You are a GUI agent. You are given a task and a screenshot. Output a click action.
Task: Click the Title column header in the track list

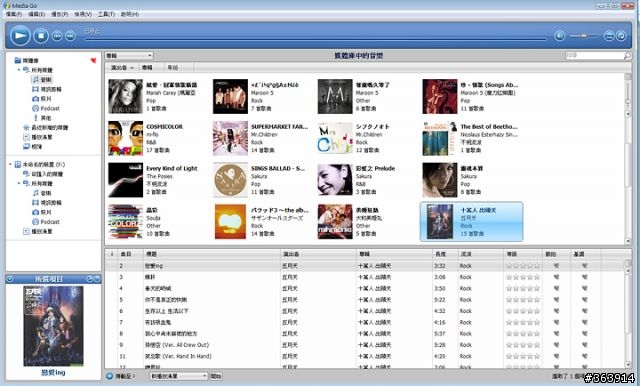(211, 254)
